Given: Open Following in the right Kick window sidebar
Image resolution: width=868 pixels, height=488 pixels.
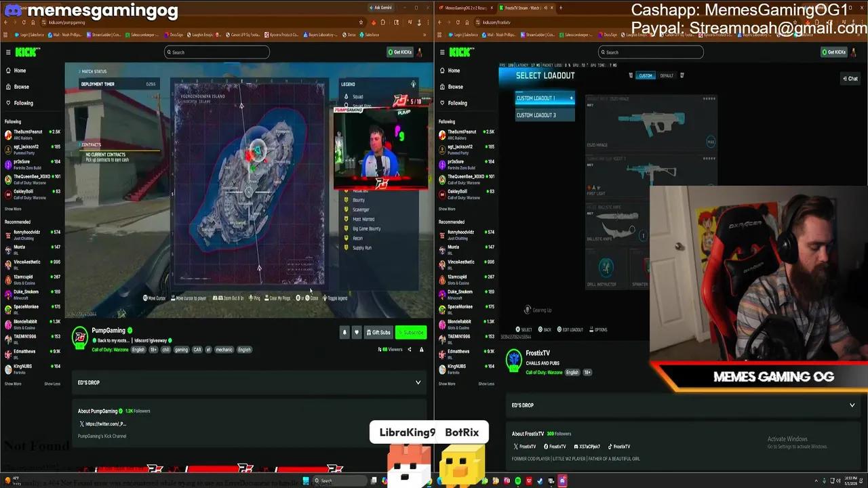Looking at the screenshot, I should [453, 103].
